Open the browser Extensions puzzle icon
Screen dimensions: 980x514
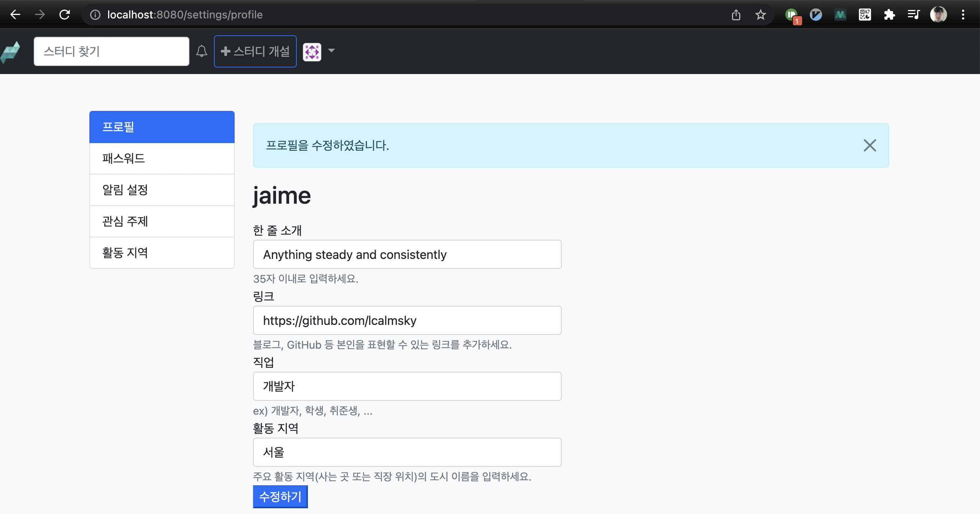(889, 15)
